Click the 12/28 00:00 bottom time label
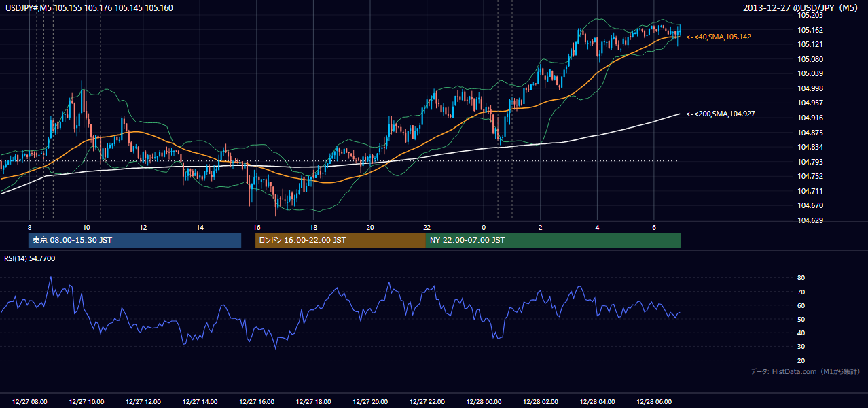Screen dimensions: 868x408 point(484,402)
